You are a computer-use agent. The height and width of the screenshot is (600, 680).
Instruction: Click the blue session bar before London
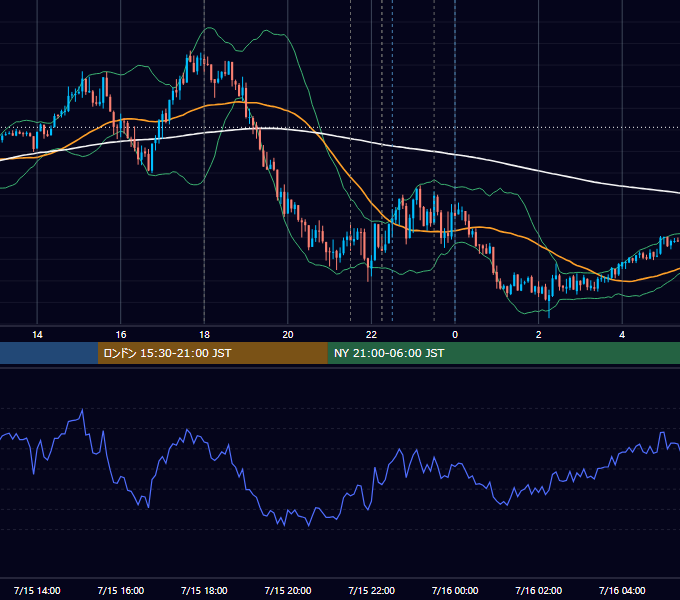coord(49,353)
